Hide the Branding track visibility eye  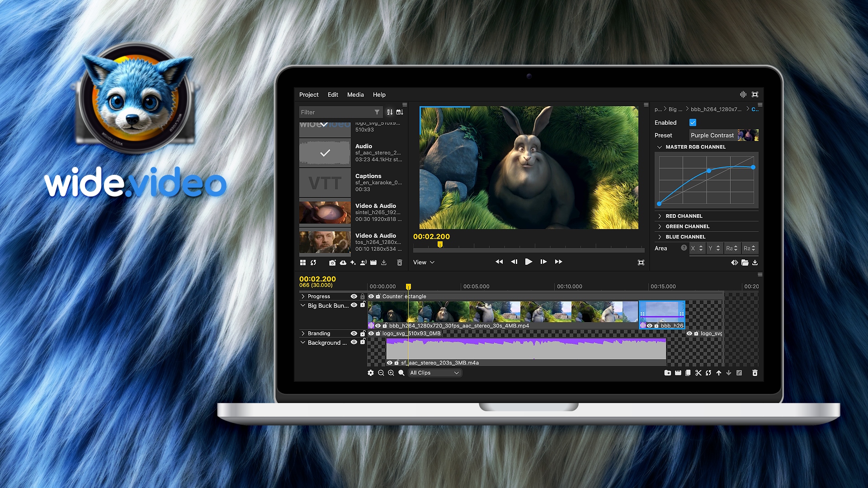point(354,333)
